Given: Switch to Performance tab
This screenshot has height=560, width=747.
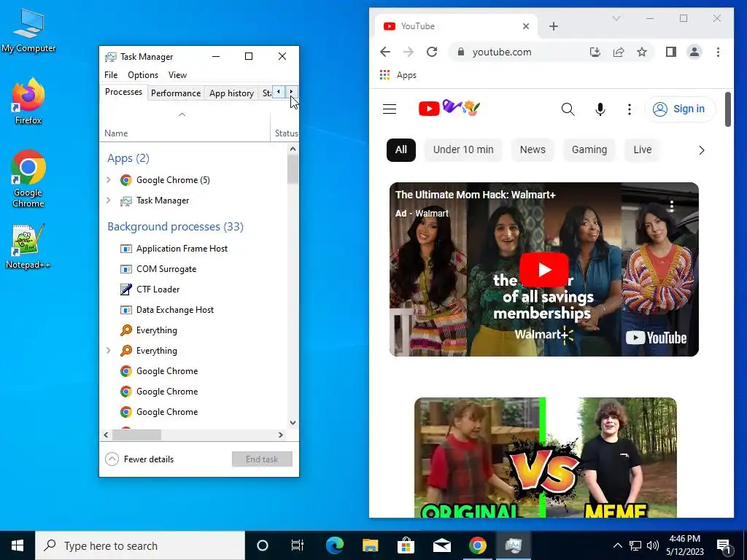Looking at the screenshot, I should point(176,93).
